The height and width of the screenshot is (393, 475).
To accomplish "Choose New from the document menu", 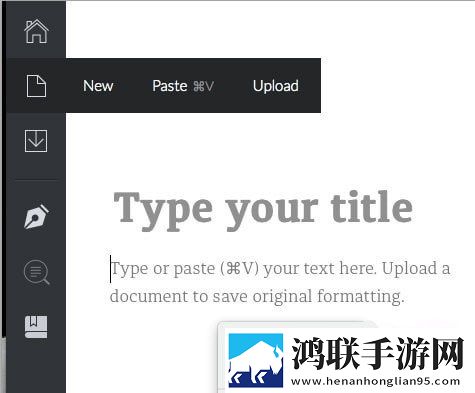I will point(98,86).
